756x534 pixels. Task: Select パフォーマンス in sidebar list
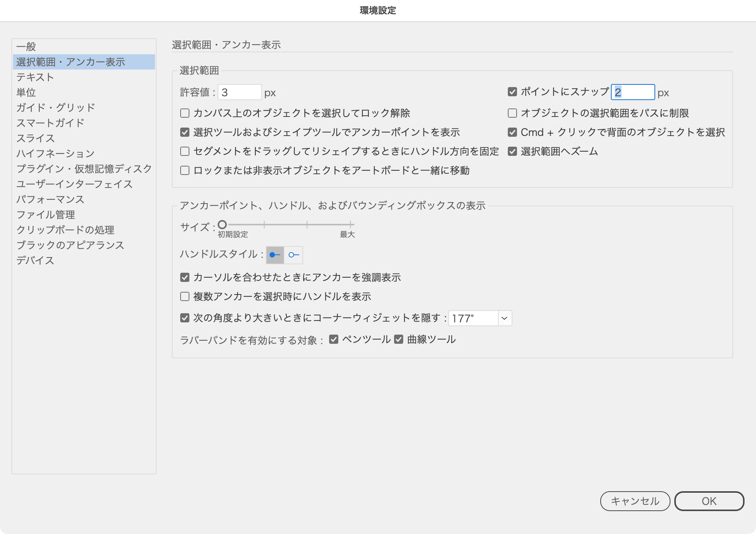50,199
